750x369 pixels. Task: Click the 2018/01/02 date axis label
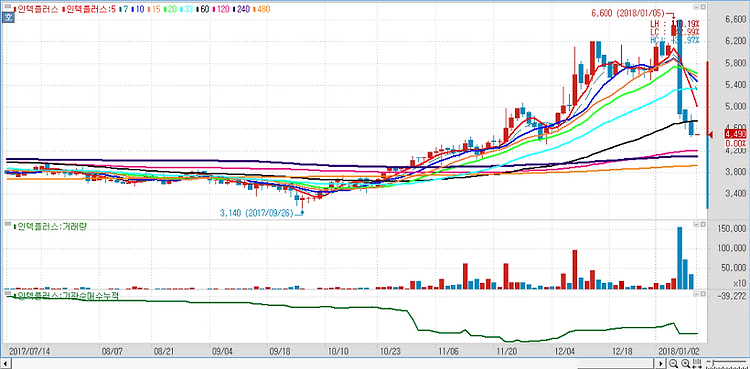pos(679,351)
